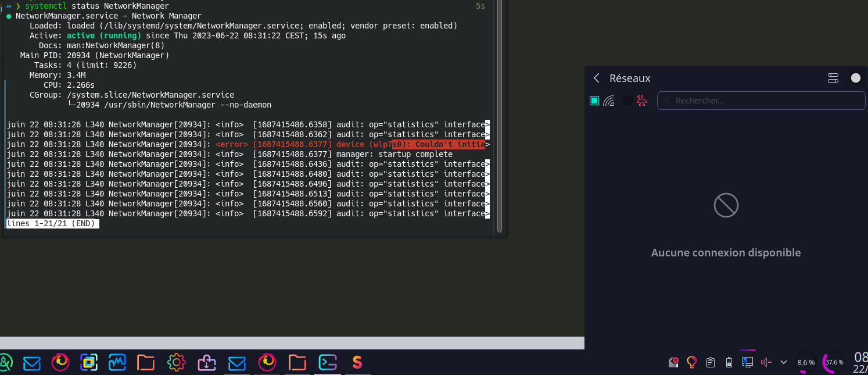This screenshot has height=375, width=868.
Task: Click 'NetworkManager.service - Network Manager' heading
Action: tap(109, 16)
